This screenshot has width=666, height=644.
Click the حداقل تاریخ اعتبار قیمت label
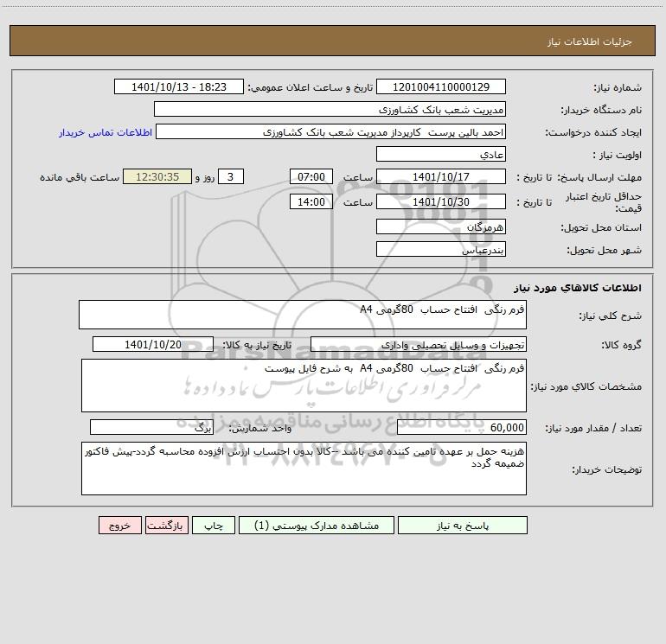[x=603, y=202]
